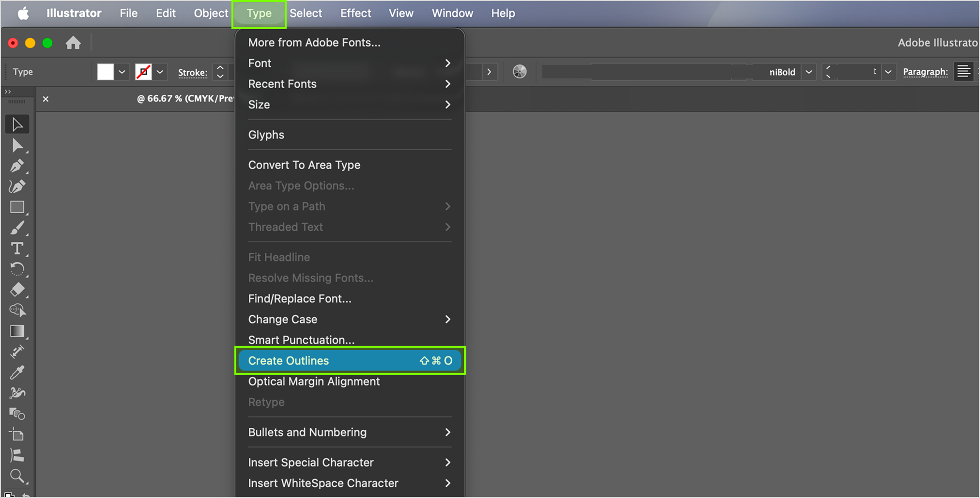Open the Glyphs panel entry

click(266, 135)
